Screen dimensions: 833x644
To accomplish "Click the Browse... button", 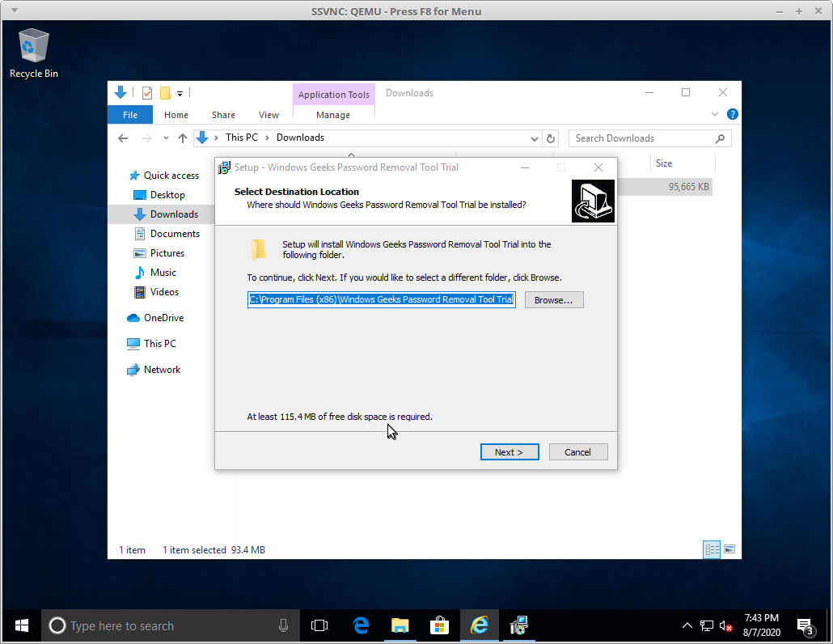I will [x=554, y=299].
